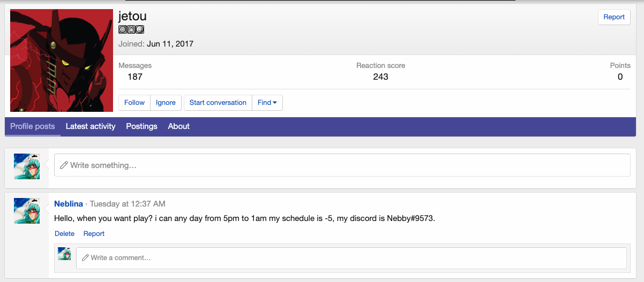Image resolution: width=644 pixels, height=282 pixels.
Task: Click the Points value 0
Action: [620, 77]
